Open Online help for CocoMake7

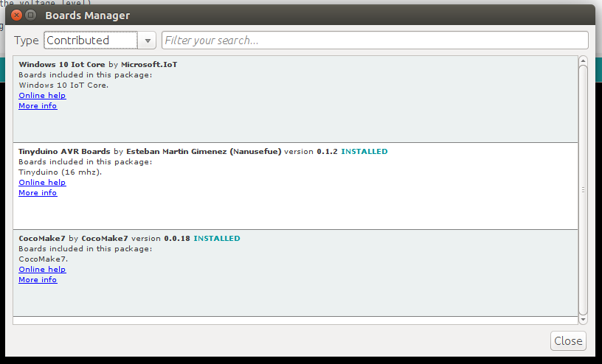42,270
